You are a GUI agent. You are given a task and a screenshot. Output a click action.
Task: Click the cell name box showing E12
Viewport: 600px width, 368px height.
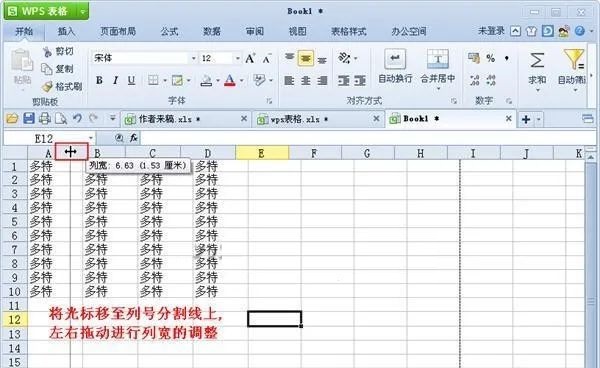(x=49, y=138)
